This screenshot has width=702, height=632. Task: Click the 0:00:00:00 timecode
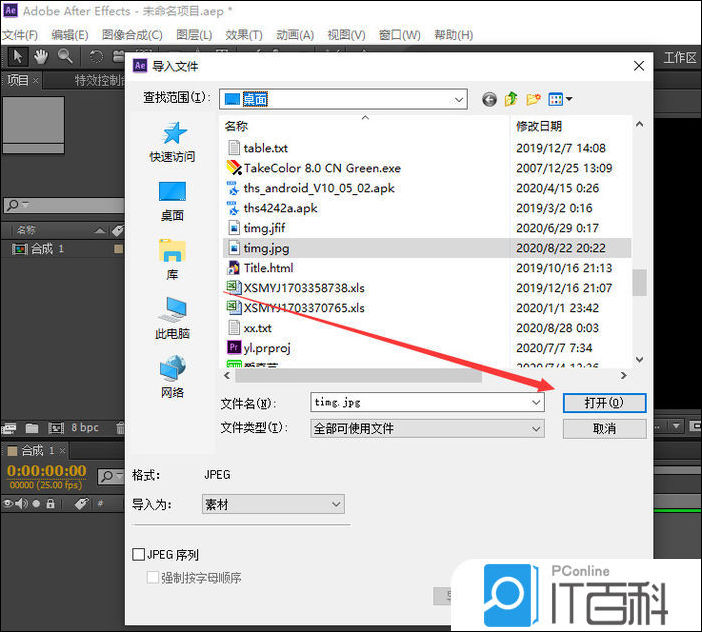coord(47,470)
